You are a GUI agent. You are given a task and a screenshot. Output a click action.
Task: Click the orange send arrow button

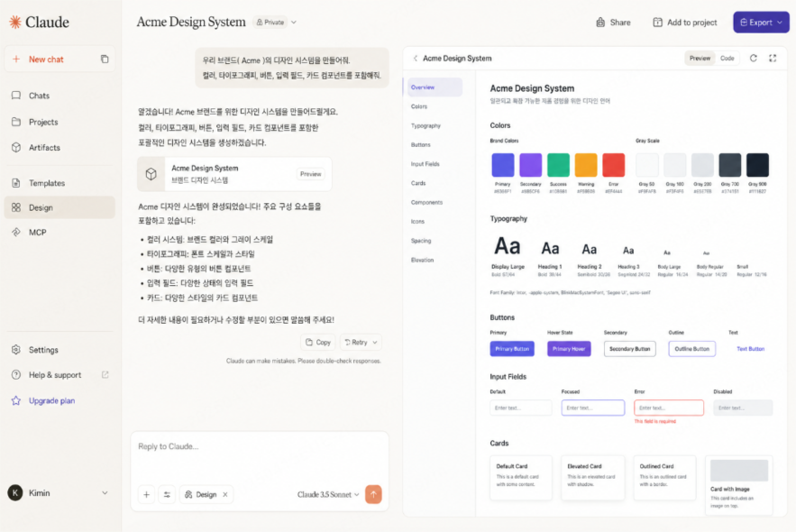(x=373, y=494)
